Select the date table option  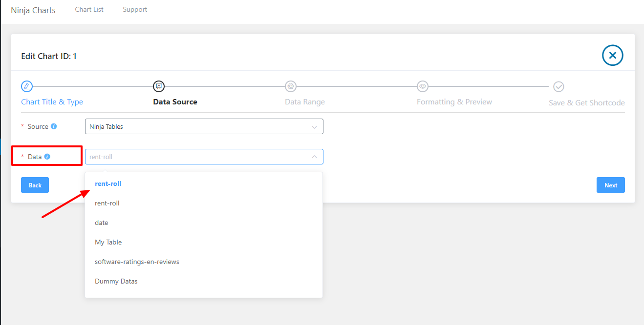101,222
